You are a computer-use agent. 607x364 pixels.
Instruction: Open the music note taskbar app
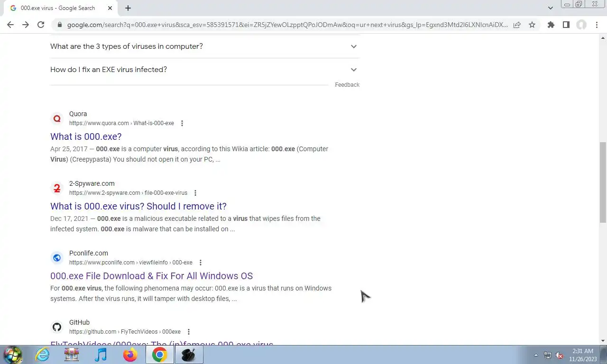coord(101,355)
